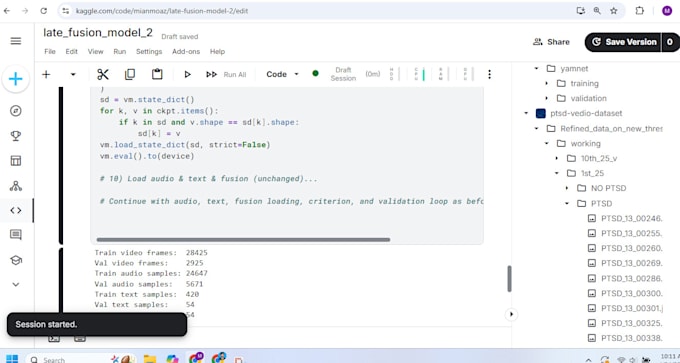Open Code via the angle brackets icon
Viewport: 680px width, 363px height.
click(16, 210)
